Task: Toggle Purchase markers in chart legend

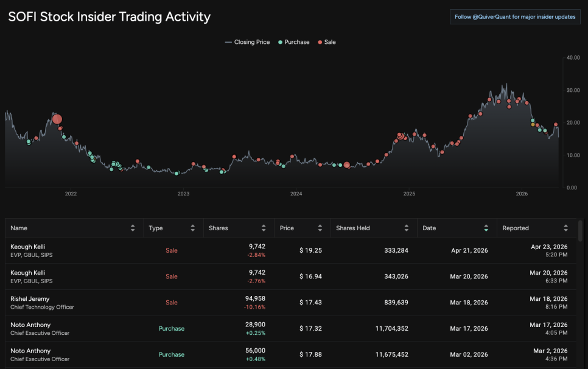Action: pos(294,42)
